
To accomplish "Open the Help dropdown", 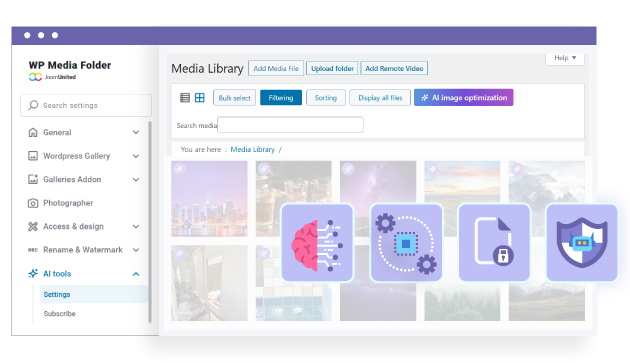I will coord(565,58).
